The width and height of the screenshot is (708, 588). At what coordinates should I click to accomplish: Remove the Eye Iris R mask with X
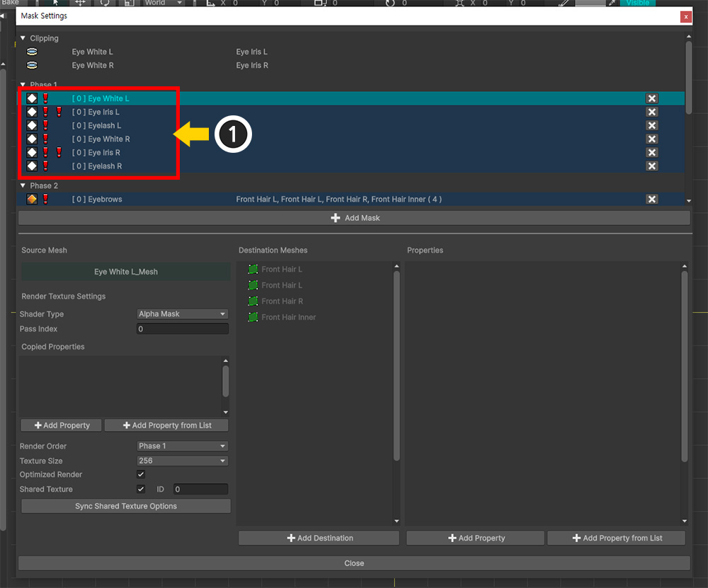pos(651,153)
